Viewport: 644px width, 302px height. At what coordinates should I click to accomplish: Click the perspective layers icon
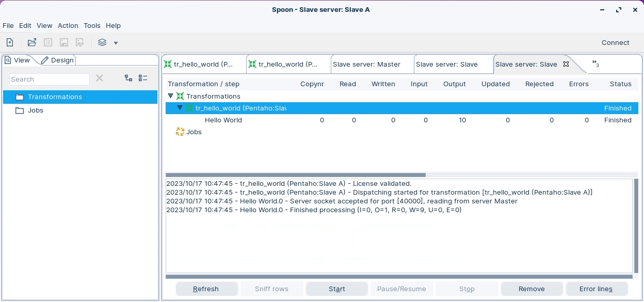(102, 42)
